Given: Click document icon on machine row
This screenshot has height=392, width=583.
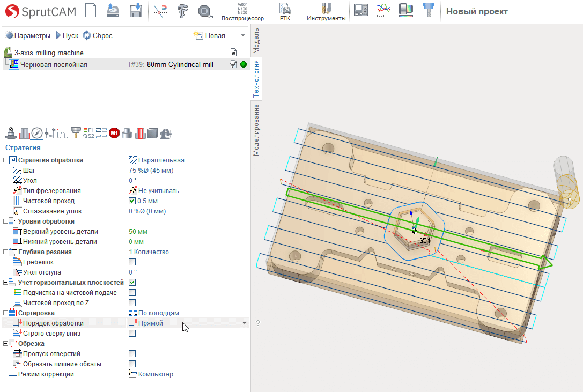Looking at the screenshot, I should pyautogui.click(x=233, y=53).
